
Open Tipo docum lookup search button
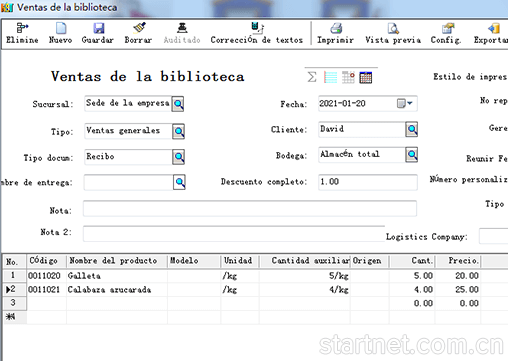tap(179, 157)
